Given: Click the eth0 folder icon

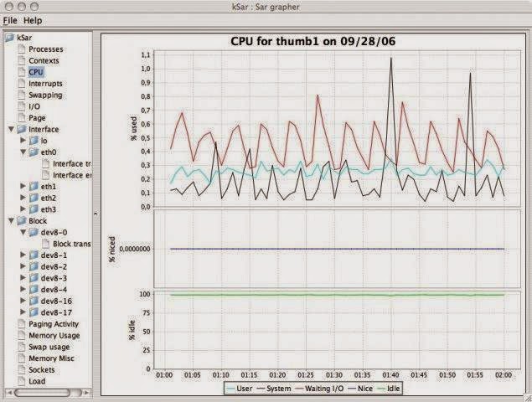Looking at the screenshot, I should [x=34, y=152].
